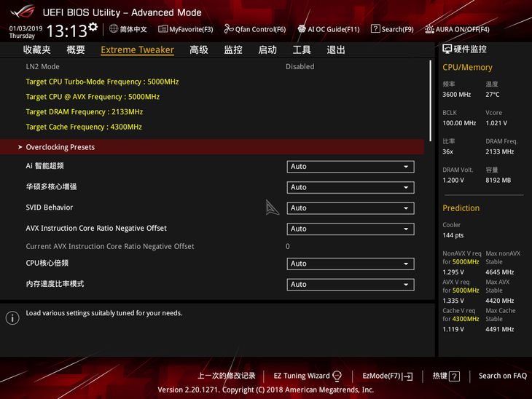Click 1.295 V NonAVX voltage value
The width and height of the screenshot is (532, 399).
tap(453, 272)
